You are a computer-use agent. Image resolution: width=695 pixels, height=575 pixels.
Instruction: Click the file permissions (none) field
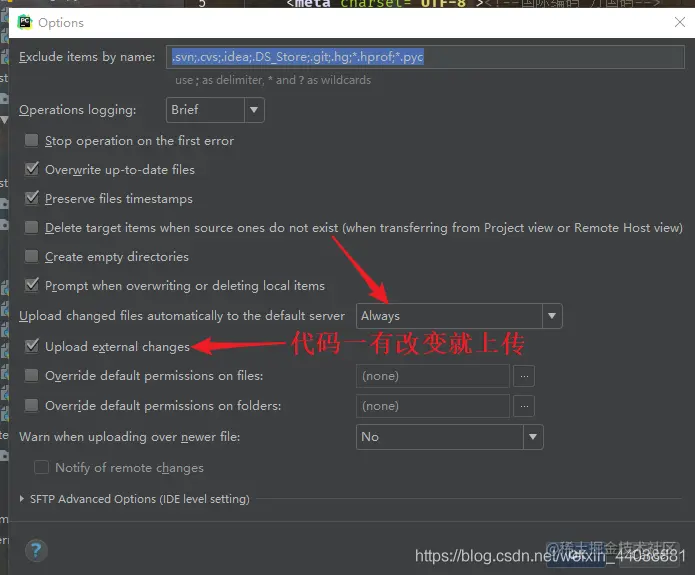click(x=433, y=376)
